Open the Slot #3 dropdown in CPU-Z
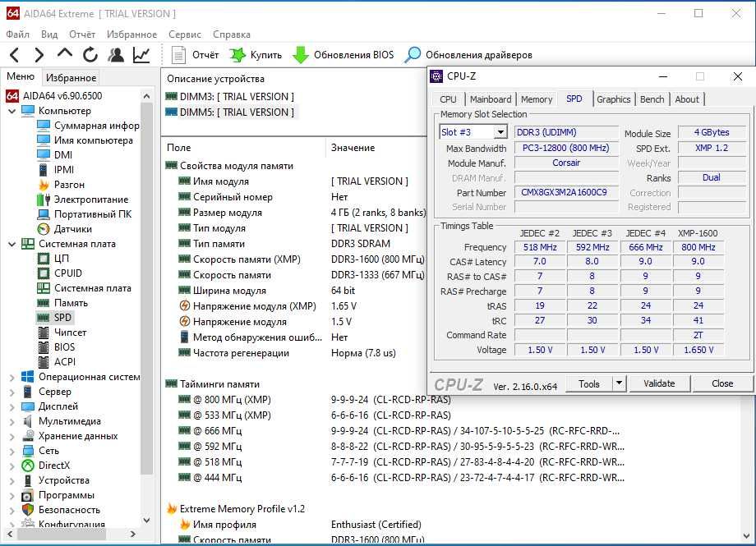The height and width of the screenshot is (546, 756). click(501, 132)
